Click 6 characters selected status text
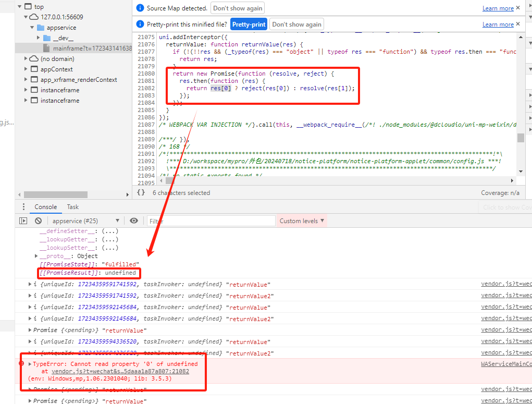The height and width of the screenshot is (404, 532). [x=181, y=193]
